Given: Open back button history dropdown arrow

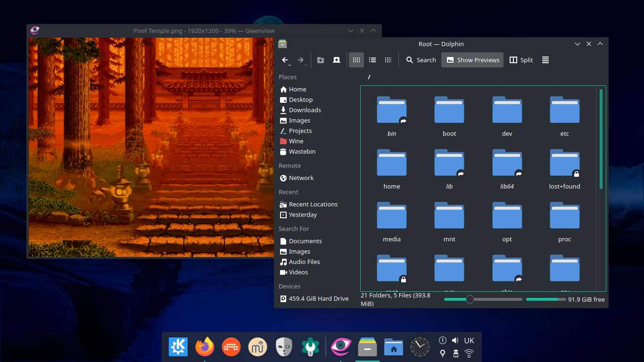Looking at the screenshot, I should [x=290, y=65].
